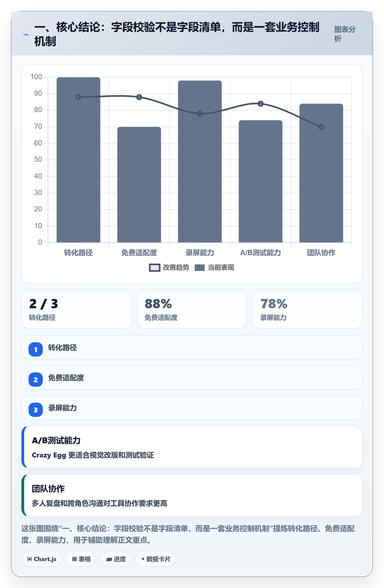Toggle the 改善趋势 legend swatch

point(154,268)
